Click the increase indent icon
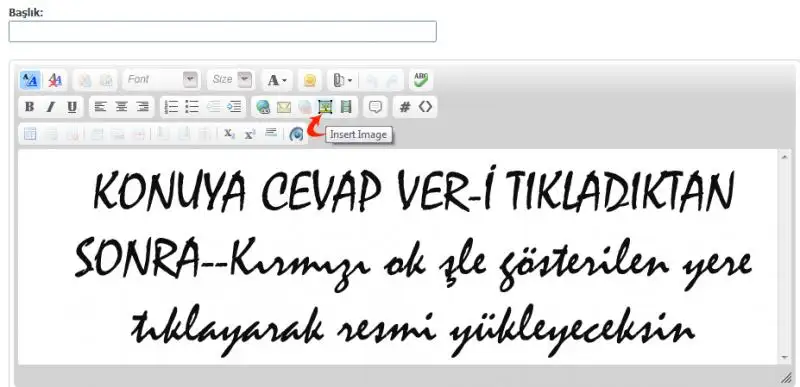 pos(234,107)
